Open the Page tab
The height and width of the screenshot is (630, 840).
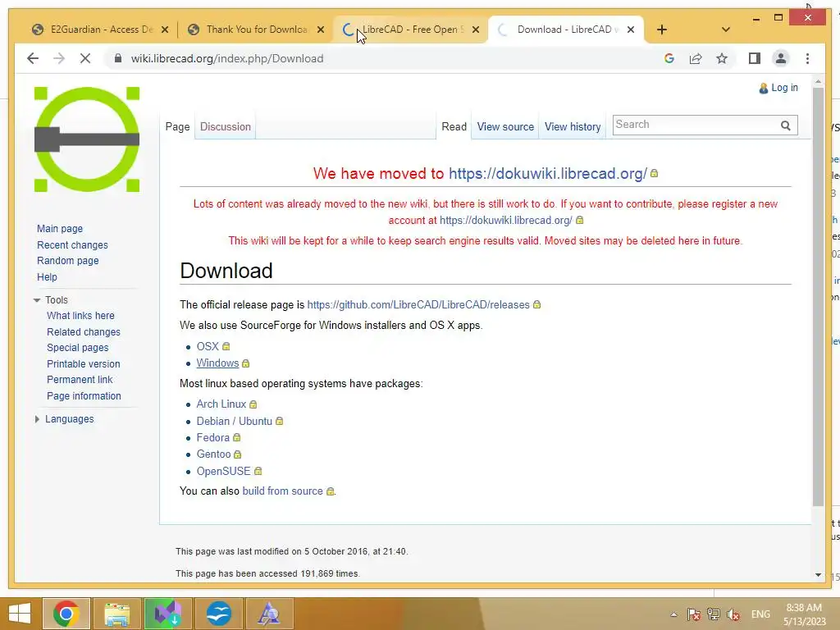click(177, 127)
